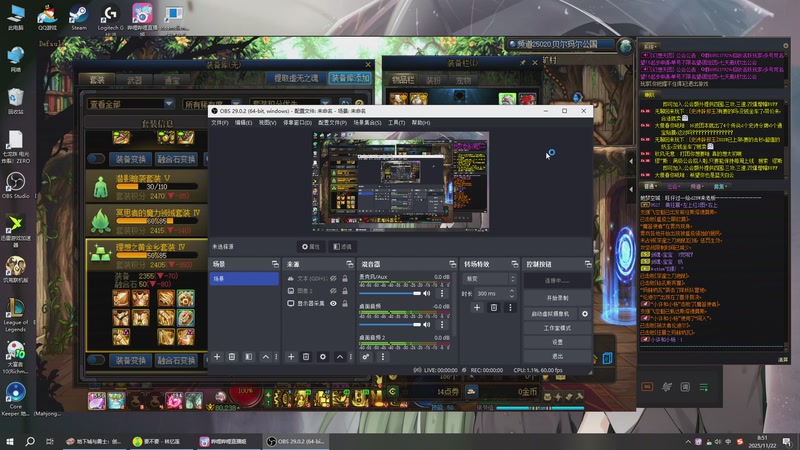This screenshot has width=800, height=450.
Task: Open 视图(V) menu in OBS
Action: [x=267, y=122]
